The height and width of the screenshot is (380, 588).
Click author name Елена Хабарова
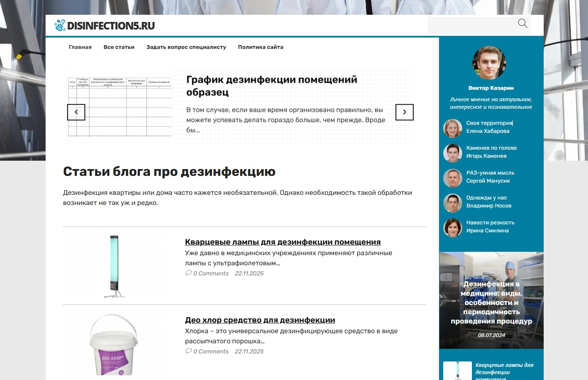[x=488, y=131]
